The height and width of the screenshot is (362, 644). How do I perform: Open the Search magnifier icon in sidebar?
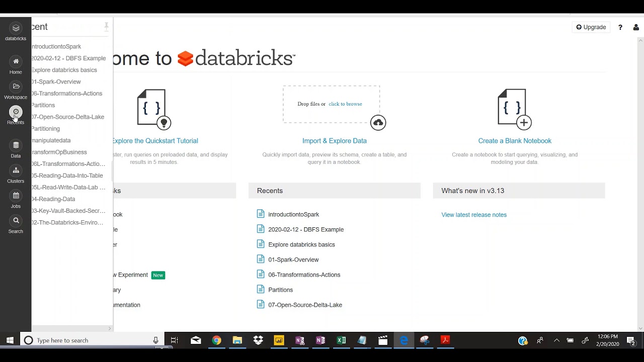(16, 221)
